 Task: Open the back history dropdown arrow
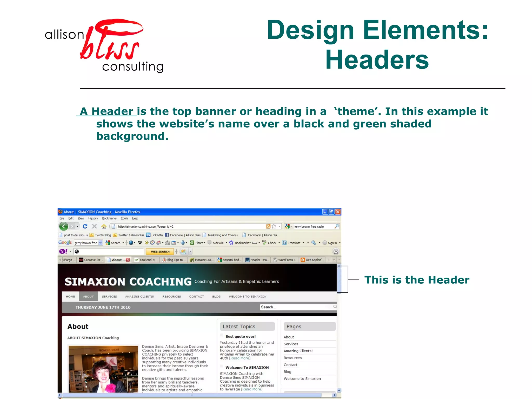pos(77,227)
